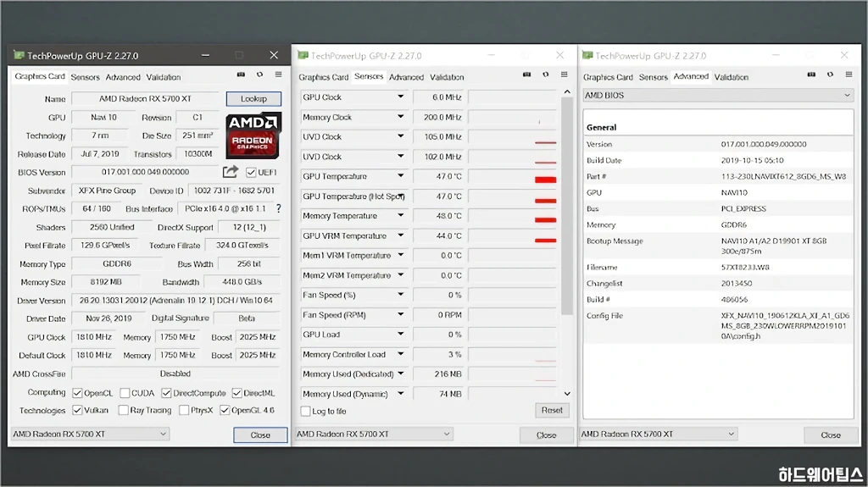Click the refresh icon in Advanced window
The image size is (868, 487).
[x=830, y=75]
